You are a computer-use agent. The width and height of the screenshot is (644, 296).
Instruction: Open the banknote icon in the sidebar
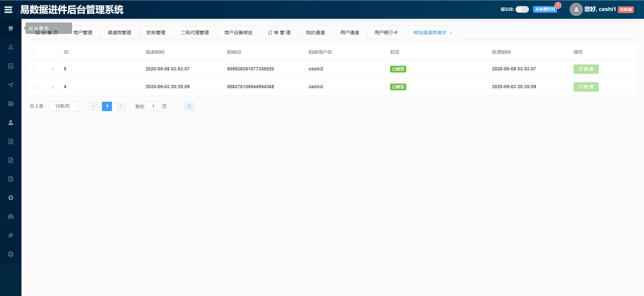[11, 104]
